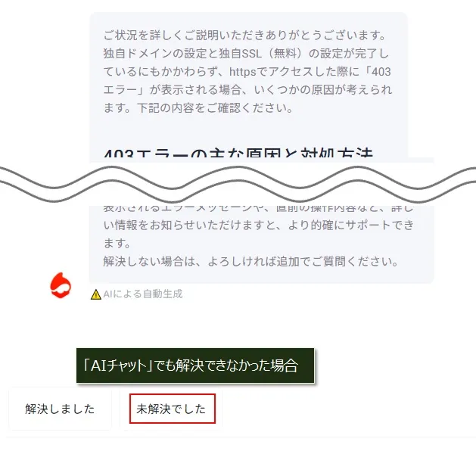Click the 403エラーの主な原因と対処方法 heading
Image resolution: width=476 pixels, height=451 pixels.
(238, 154)
